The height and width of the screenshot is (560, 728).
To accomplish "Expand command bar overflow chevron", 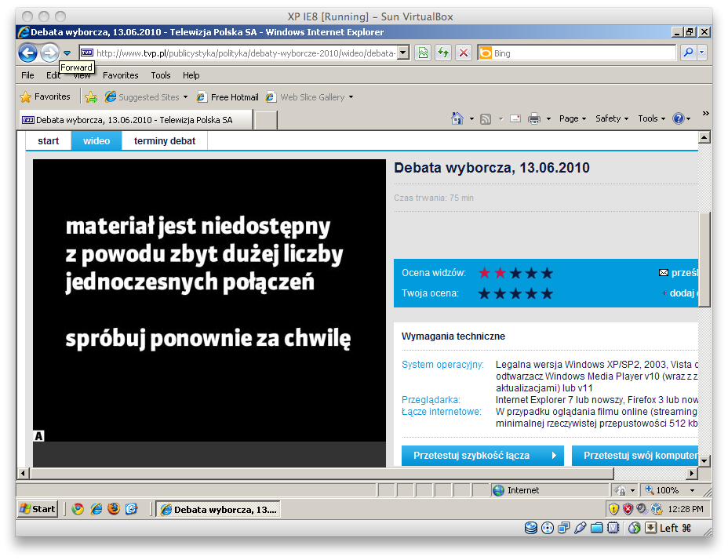I will click(706, 113).
